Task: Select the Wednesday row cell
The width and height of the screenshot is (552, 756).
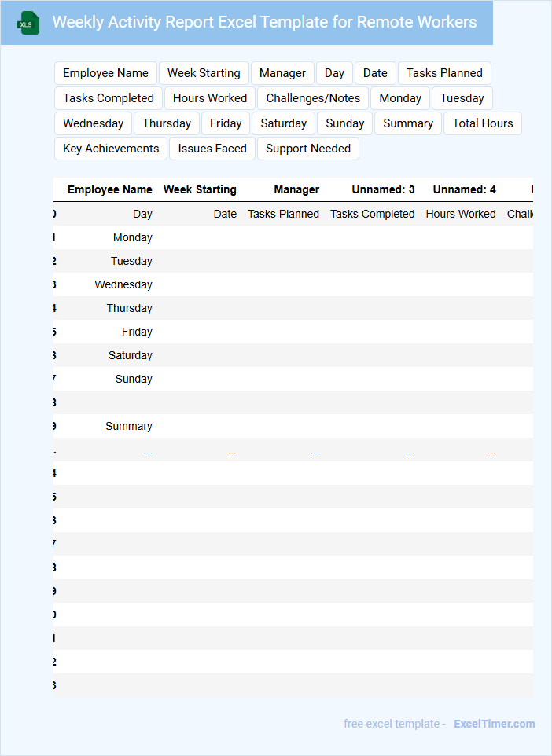Action: point(123,285)
